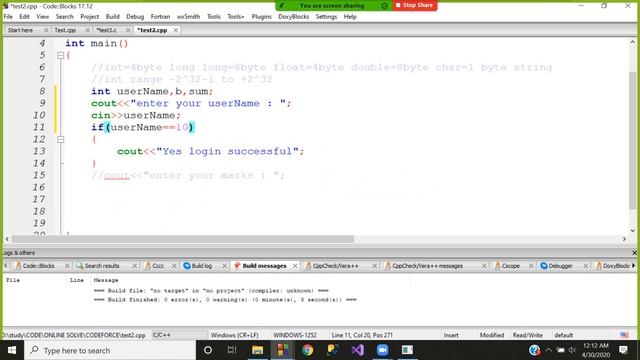
Task: Click the Windows (CR+LF) status field
Action: [x=235, y=335]
